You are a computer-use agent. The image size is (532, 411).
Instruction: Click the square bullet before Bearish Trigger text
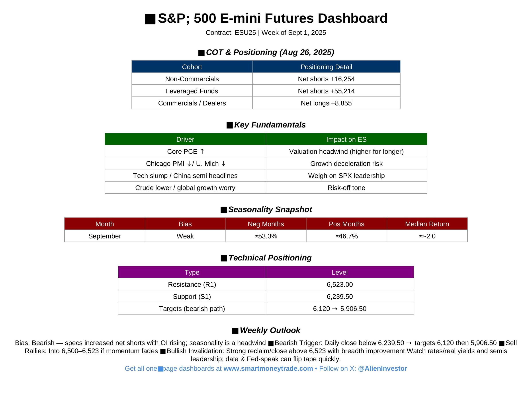click(271, 344)
